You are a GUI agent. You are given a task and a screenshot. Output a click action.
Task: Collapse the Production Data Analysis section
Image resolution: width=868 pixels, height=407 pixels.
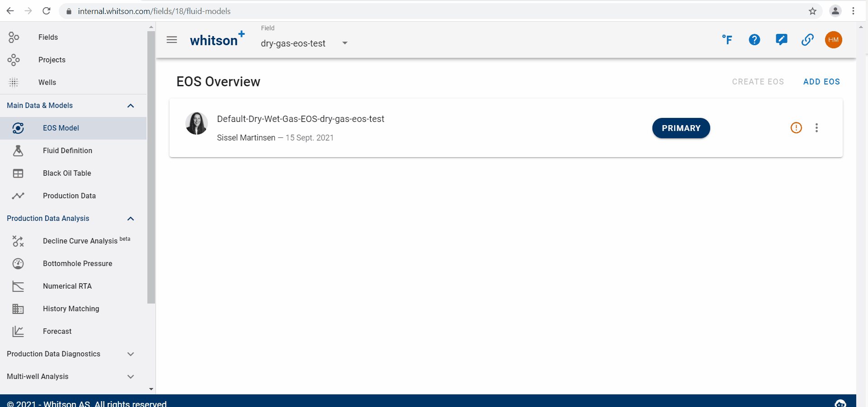131,219
